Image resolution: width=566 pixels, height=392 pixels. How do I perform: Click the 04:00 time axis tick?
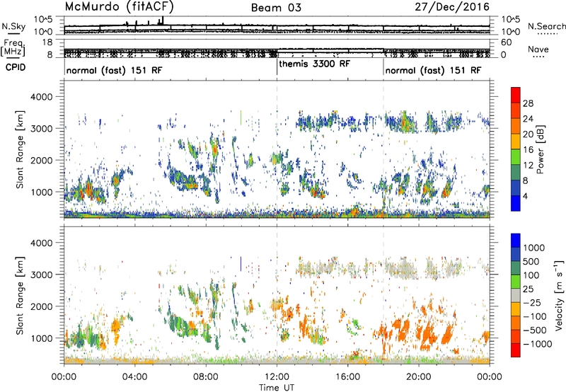135,377
